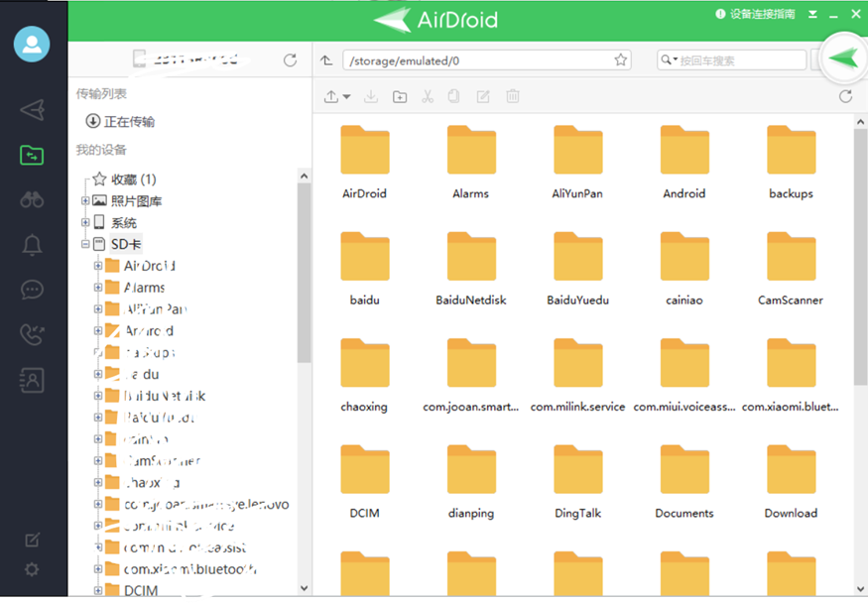
Task: Select the DingTalk folder in grid
Action: point(578,482)
